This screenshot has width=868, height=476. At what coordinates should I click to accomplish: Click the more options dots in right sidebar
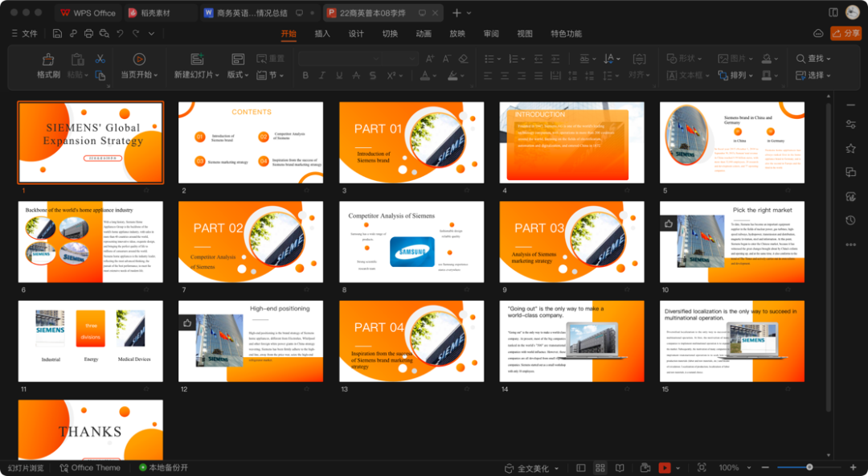pos(851,244)
